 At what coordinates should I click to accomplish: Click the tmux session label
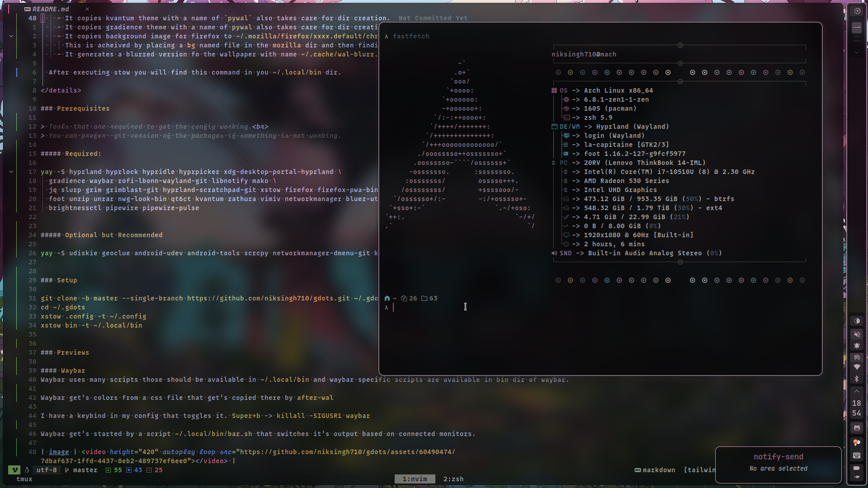[24, 479]
